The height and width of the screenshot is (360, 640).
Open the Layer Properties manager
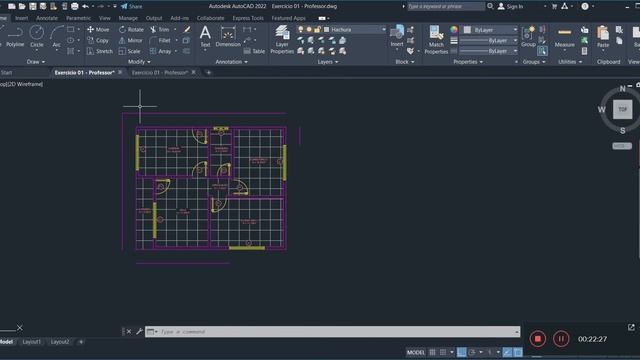pyautogui.click(x=282, y=39)
